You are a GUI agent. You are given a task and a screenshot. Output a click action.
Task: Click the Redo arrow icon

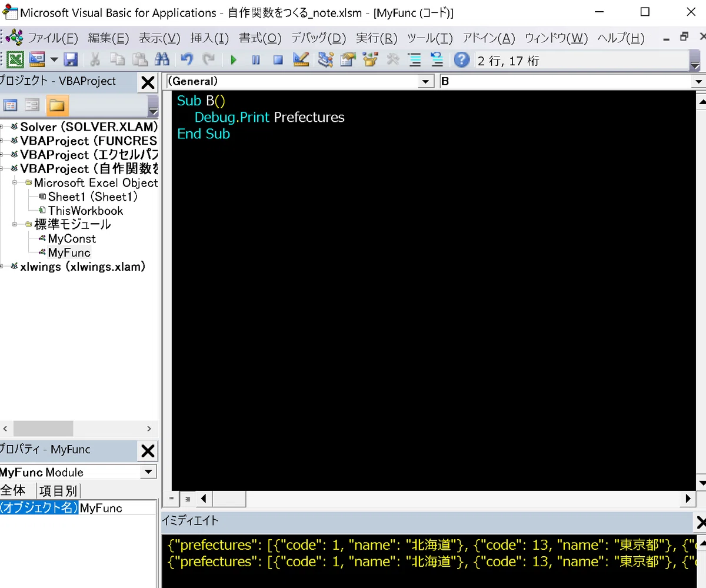208,59
